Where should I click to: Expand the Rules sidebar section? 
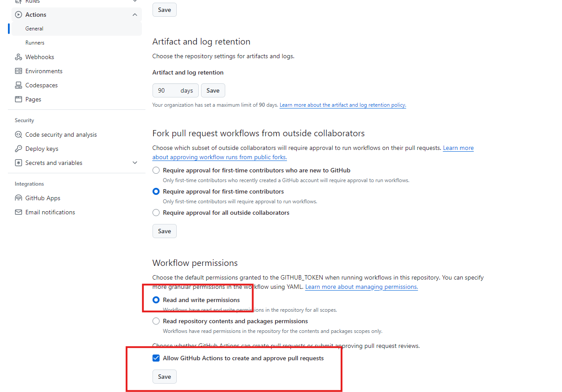pyautogui.click(x=134, y=1)
